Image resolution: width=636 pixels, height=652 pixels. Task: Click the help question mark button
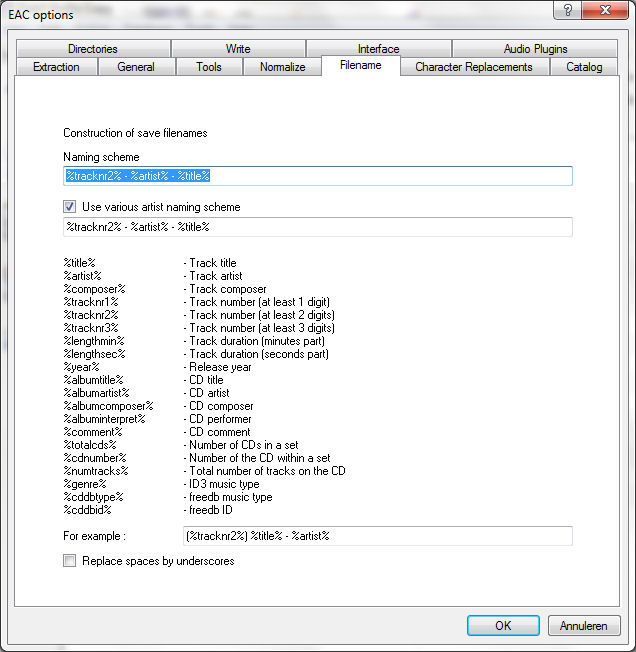(567, 10)
